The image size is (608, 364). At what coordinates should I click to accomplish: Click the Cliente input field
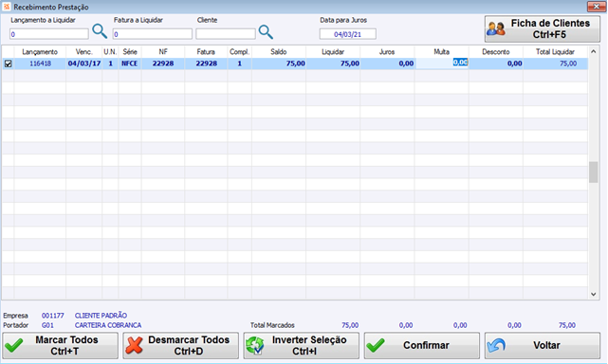coord(226,34)
